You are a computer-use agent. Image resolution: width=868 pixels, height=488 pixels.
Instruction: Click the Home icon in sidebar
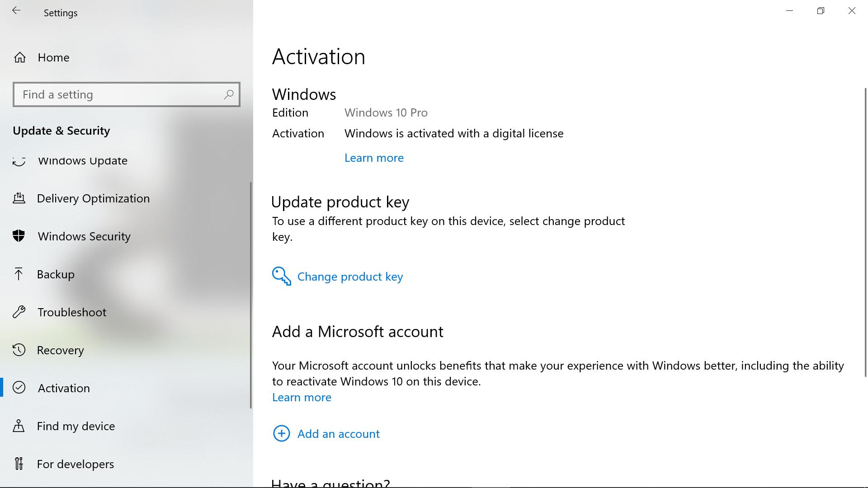coord(19,57)
